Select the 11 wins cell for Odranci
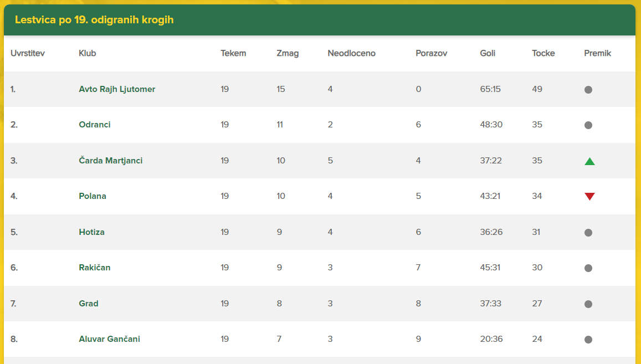This screenshot has width=641, height=364. pos(280,125)
